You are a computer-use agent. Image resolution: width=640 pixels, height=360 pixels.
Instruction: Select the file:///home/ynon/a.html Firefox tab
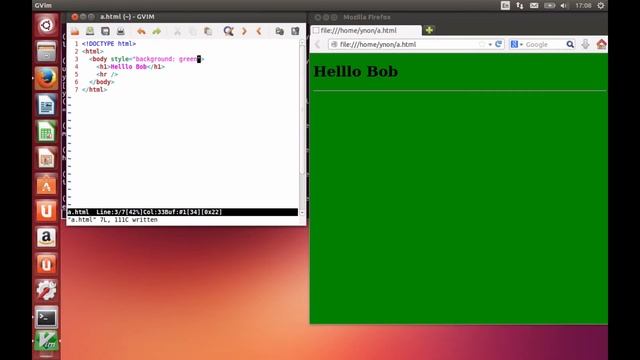366,31
